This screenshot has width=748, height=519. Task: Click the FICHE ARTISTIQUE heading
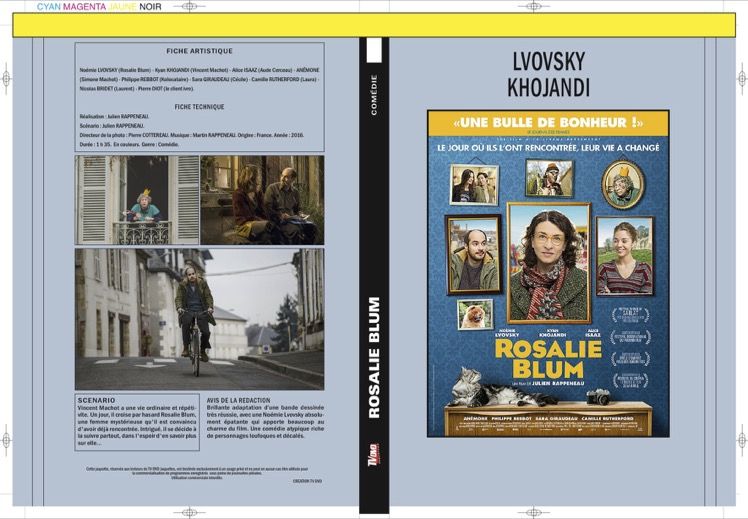(199, 51)
